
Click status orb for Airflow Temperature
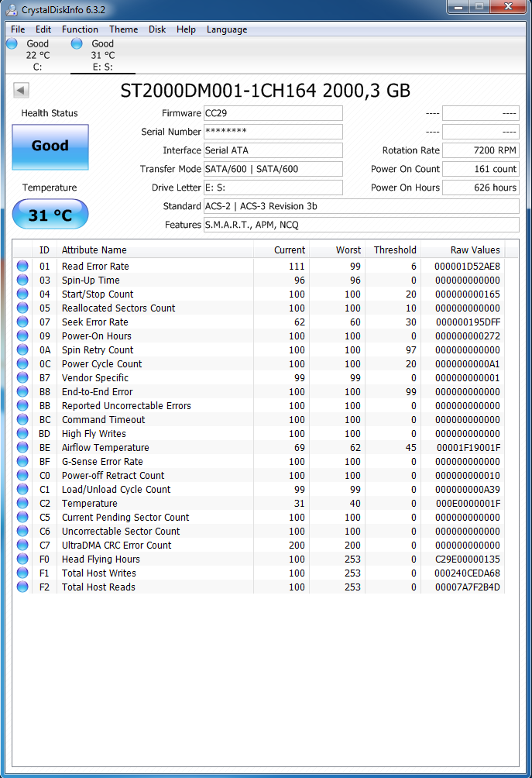(x=22, y=447)
